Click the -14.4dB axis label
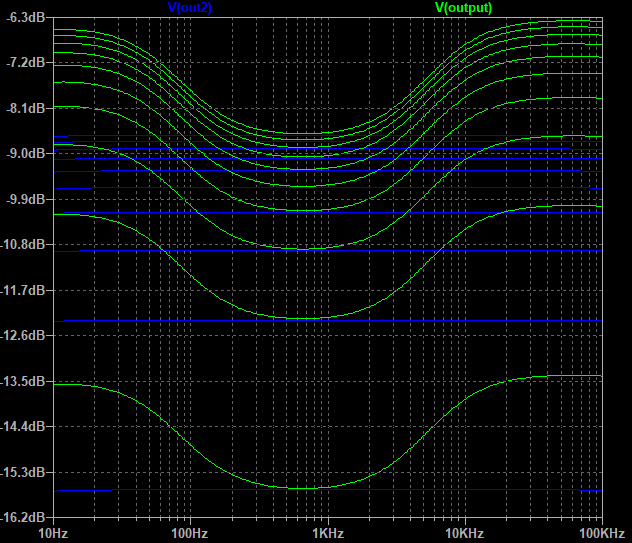The height and width of the screenshot is (543, 632). click(x=22, y=426)
